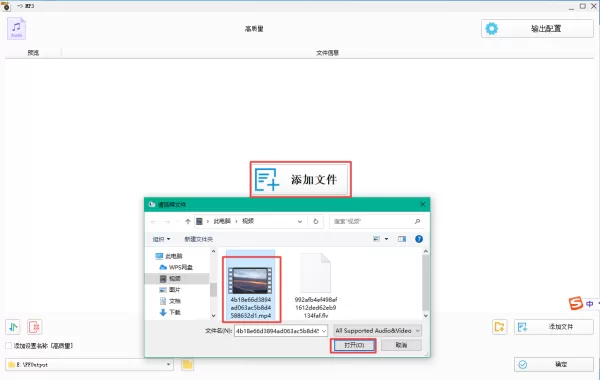This screenshot has width=600, height=380.
Task: Expand the filename history dropdown arrow
Action: pyautogui.click(x=324, y=331)
